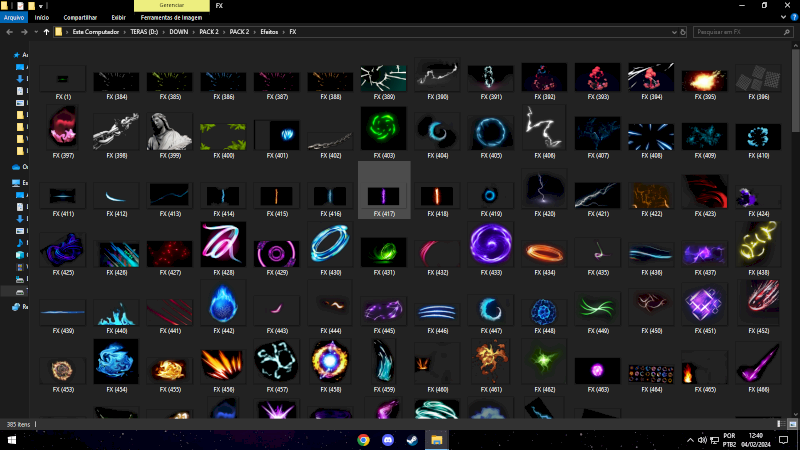Refresh the FX folder view
This screenshot has height=450, width=800.
pos(684,32)
